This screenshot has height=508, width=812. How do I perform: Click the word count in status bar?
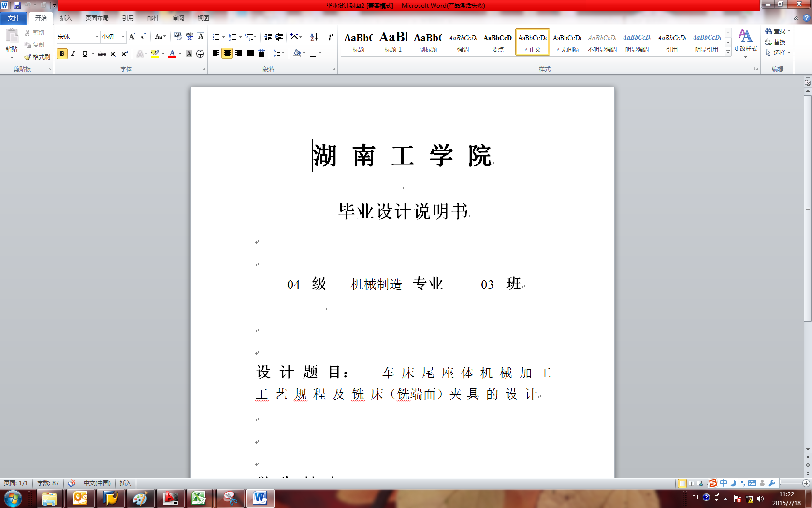(x=48, y=483)
